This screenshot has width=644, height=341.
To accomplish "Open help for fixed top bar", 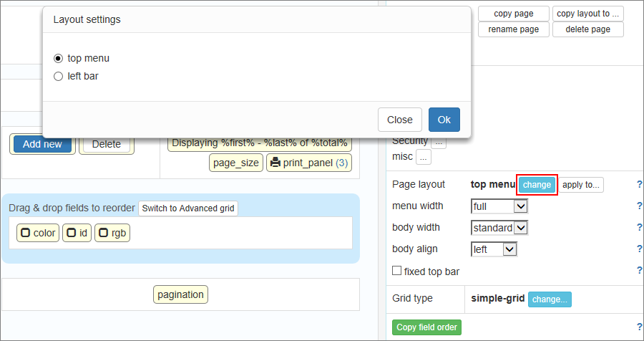I will click(639, 271).
